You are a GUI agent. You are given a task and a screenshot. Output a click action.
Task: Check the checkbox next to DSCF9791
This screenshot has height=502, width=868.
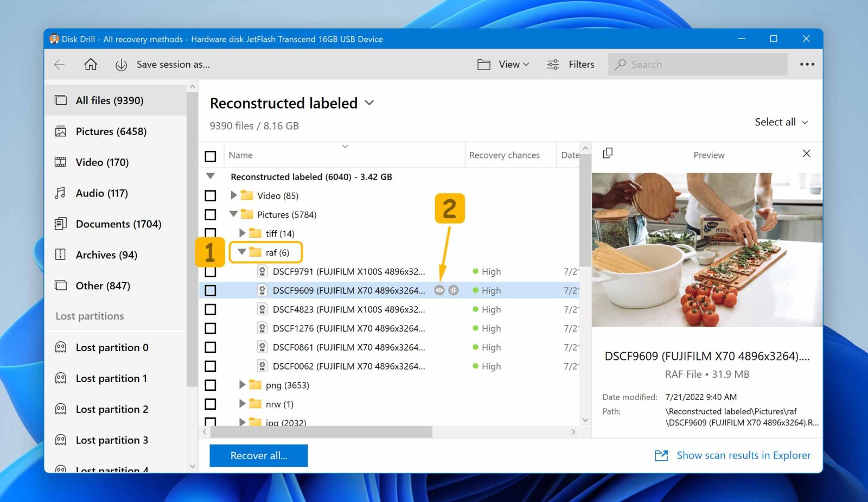211,271
